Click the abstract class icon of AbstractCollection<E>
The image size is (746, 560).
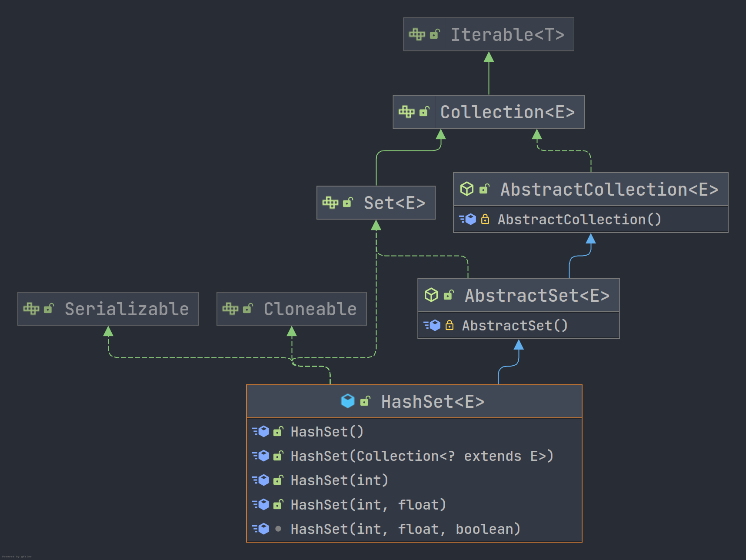click(467, 189)
